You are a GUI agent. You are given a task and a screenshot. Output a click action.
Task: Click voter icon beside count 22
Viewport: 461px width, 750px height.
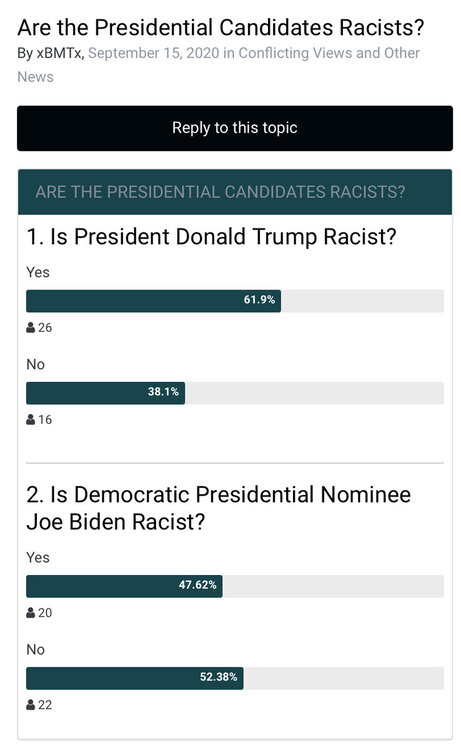[31, 705]
